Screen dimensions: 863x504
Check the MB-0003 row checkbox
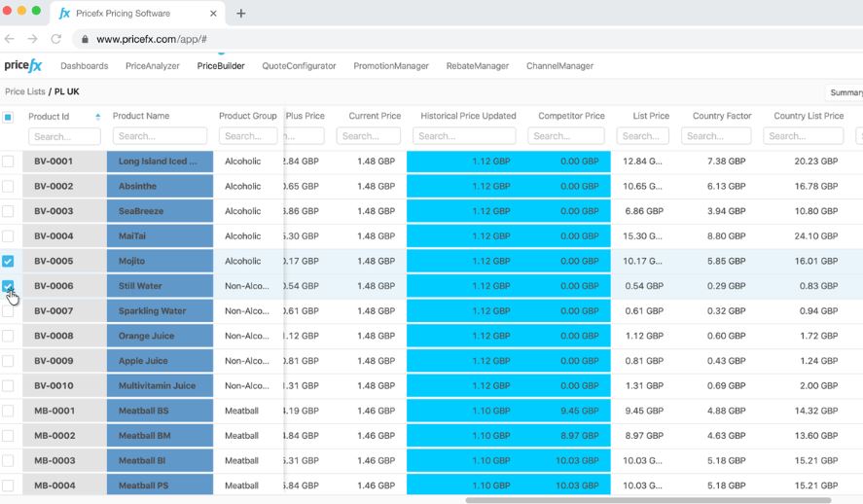(8, 460)
